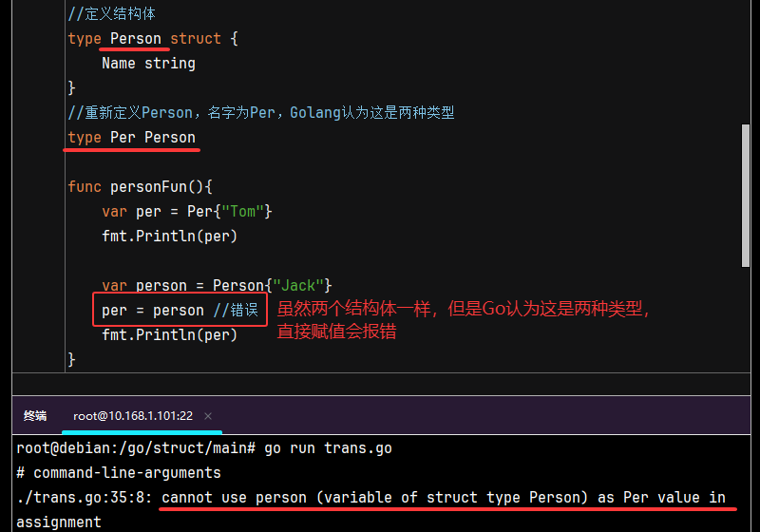Click the "Tom" string literal
The image size is (760, 532).
(246, 211)
